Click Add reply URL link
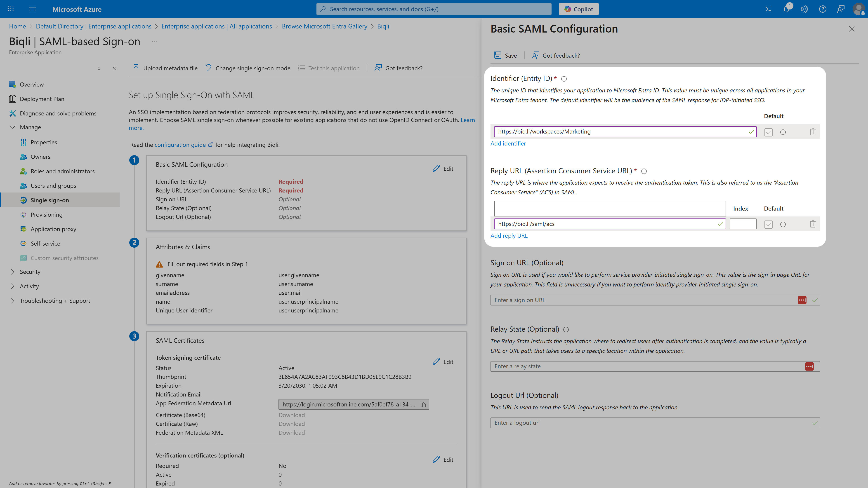The image size is (868, 488). (509, 236)
